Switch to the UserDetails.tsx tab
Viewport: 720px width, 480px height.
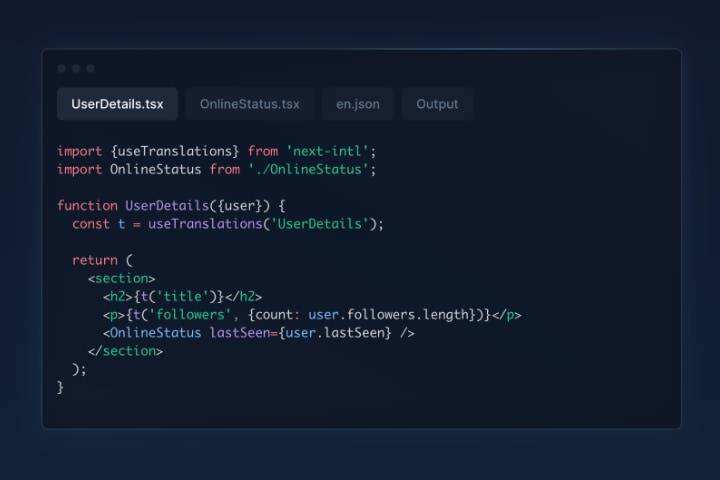(117, 104)
